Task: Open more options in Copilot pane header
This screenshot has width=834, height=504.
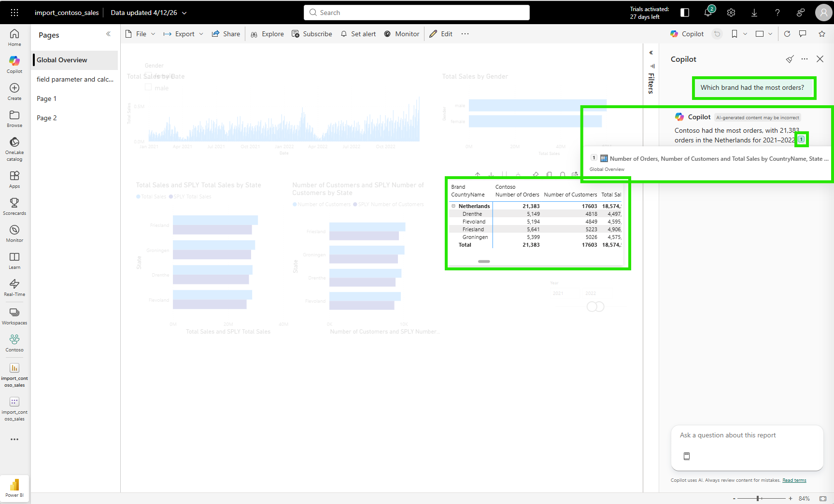Action: point(805,59)
